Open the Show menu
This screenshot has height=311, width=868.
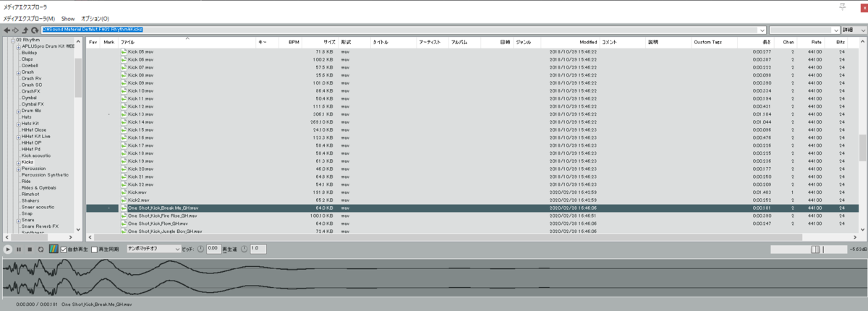pos(68,18)
